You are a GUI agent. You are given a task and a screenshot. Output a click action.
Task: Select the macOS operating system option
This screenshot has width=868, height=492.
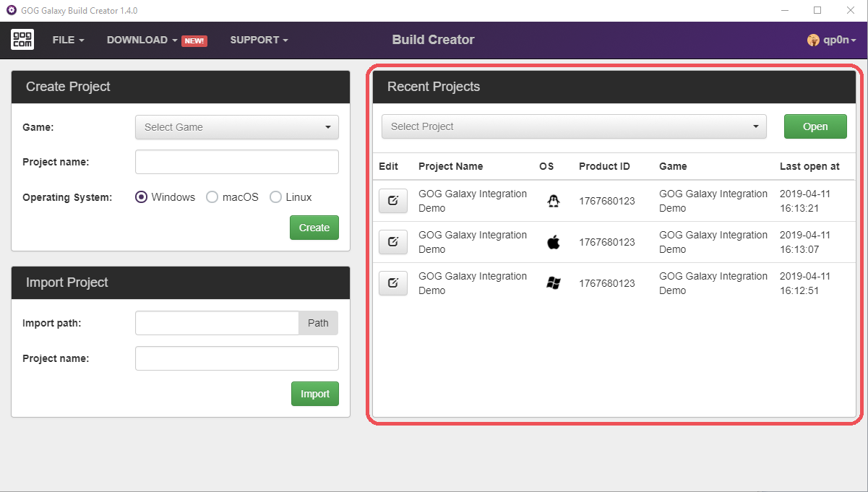tap(212, 197)
